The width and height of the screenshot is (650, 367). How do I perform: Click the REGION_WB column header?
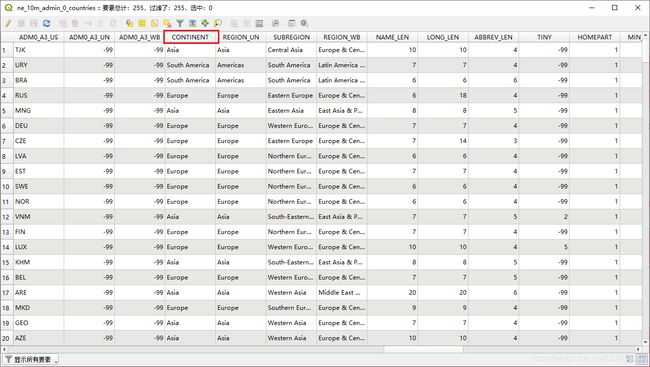click(342, 37)
